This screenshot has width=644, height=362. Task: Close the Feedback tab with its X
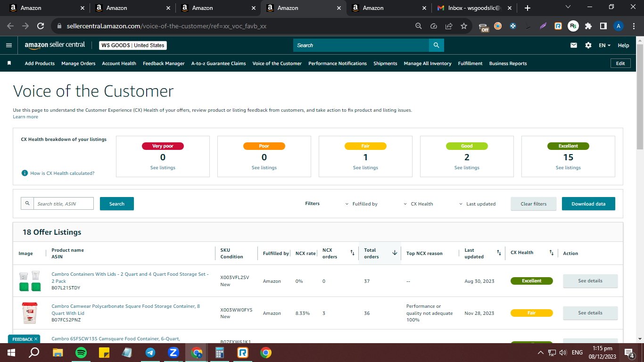pos(36,339)
